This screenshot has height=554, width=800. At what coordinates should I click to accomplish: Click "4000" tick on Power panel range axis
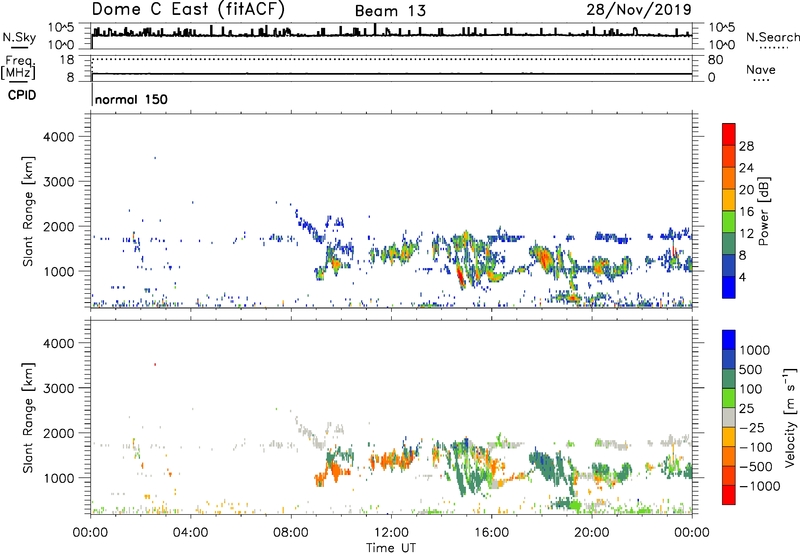coord(59,137)
